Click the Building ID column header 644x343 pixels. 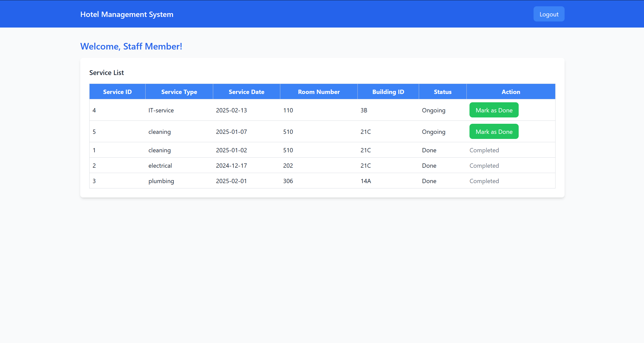[x=388, y=92]
